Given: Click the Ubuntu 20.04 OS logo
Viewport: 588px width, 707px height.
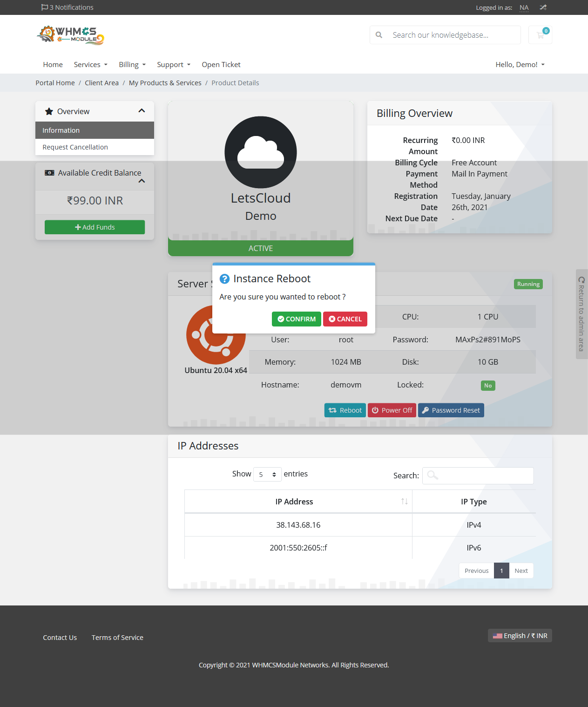Looking at the screenshot, I should click(x=216, y=335).
